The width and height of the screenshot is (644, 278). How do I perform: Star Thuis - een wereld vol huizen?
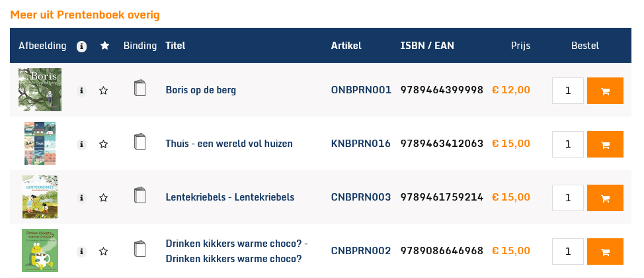click(104, 144)
